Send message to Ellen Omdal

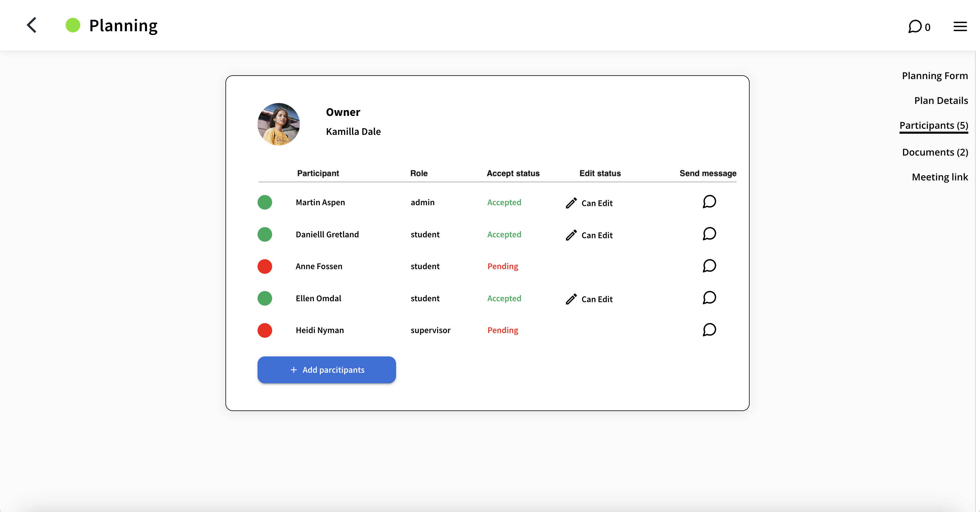click(709, 298)
